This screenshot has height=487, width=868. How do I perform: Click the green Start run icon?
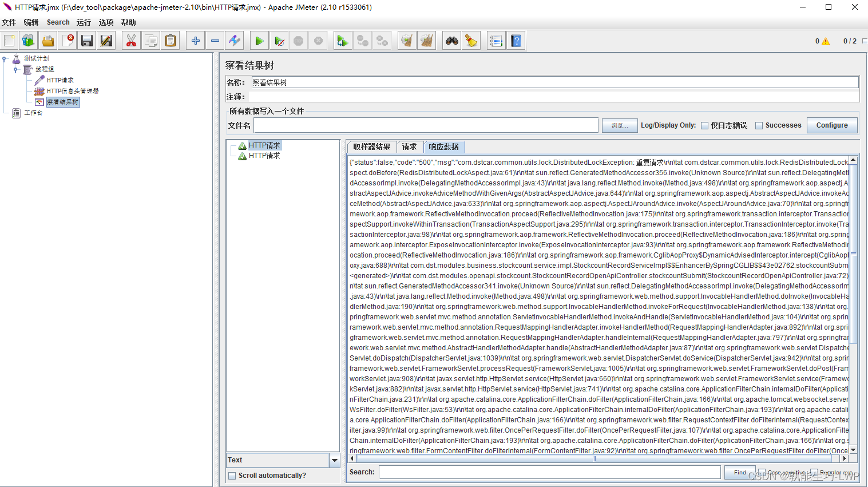point(259,41)
